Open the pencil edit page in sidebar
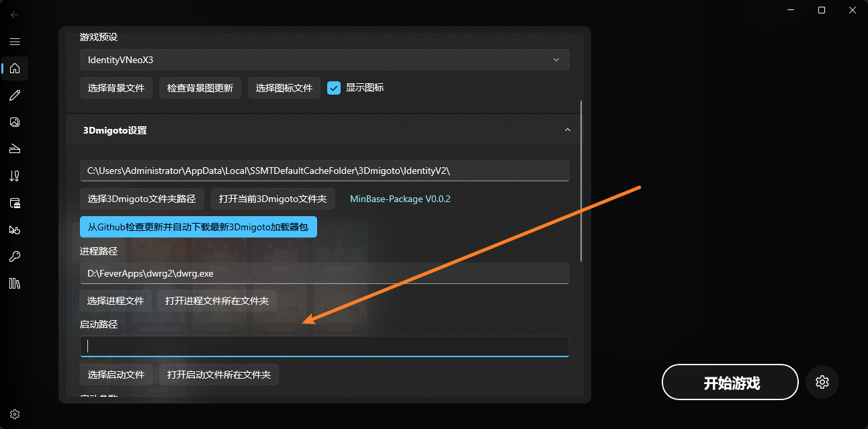 (x=15, y=95)
